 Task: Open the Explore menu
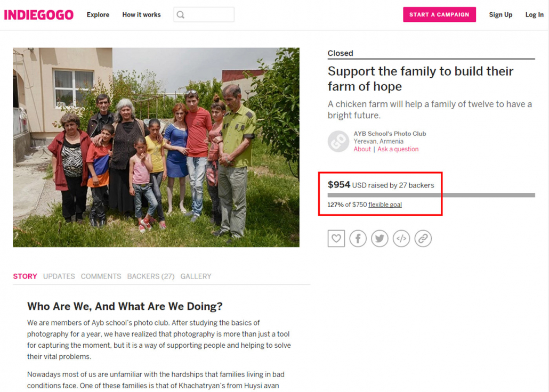tap(98, 15)
